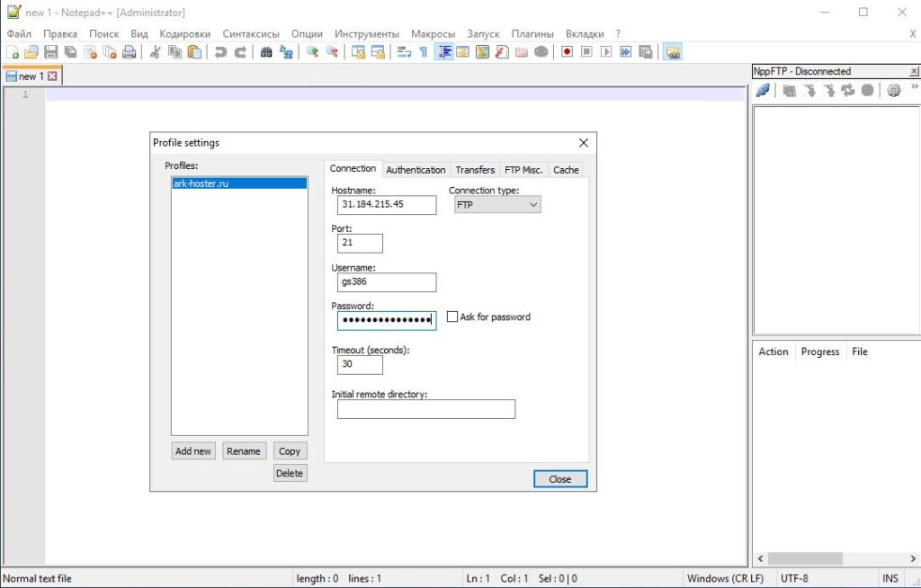
Task: Expand NppFTP toolbar overflow chevron
Action: tap(914, 87)
